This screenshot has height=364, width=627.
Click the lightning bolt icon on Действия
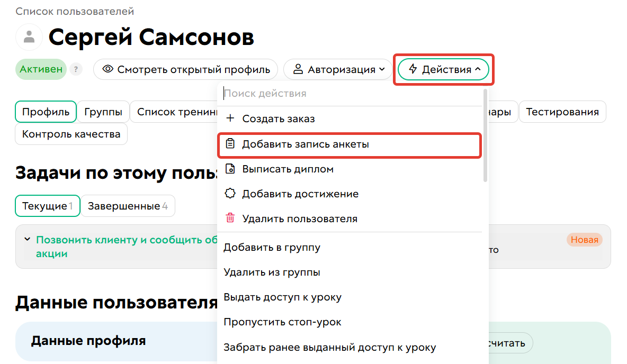coord(412,69)
